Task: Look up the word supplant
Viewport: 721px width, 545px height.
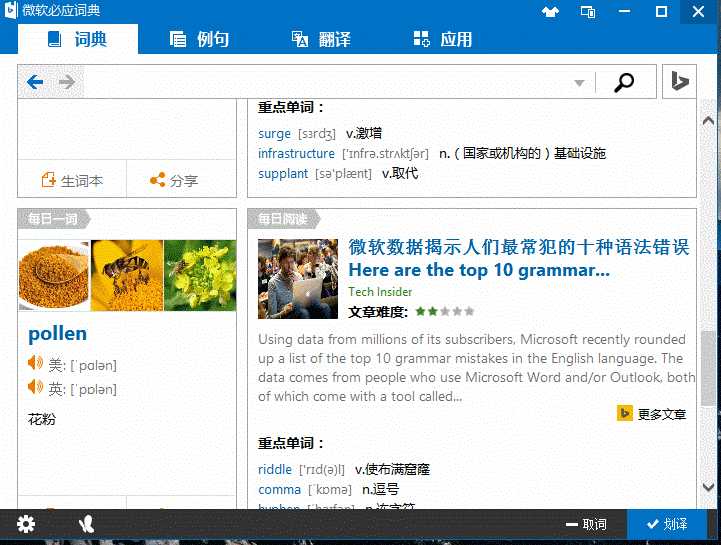Action: [283, 173]
